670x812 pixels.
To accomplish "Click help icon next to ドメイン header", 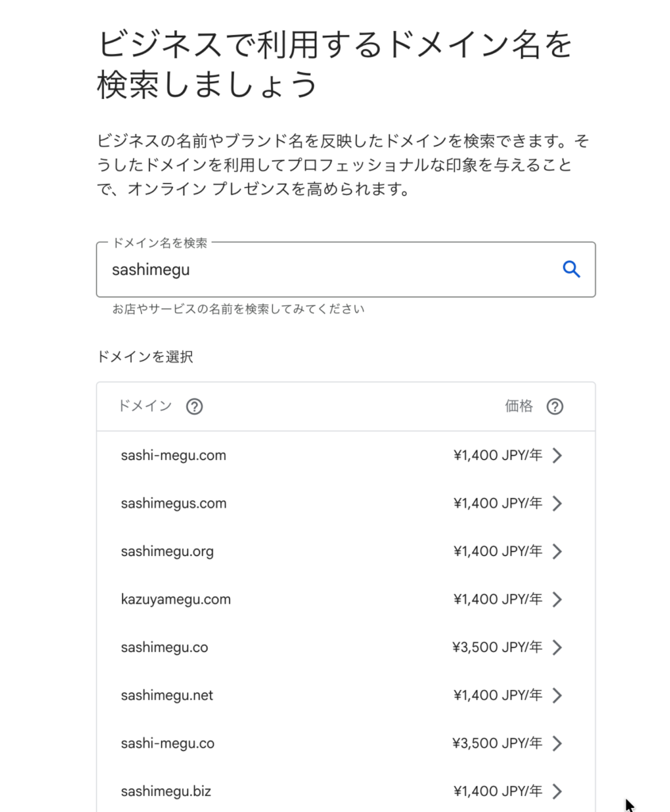I will (x=194, y=407).
